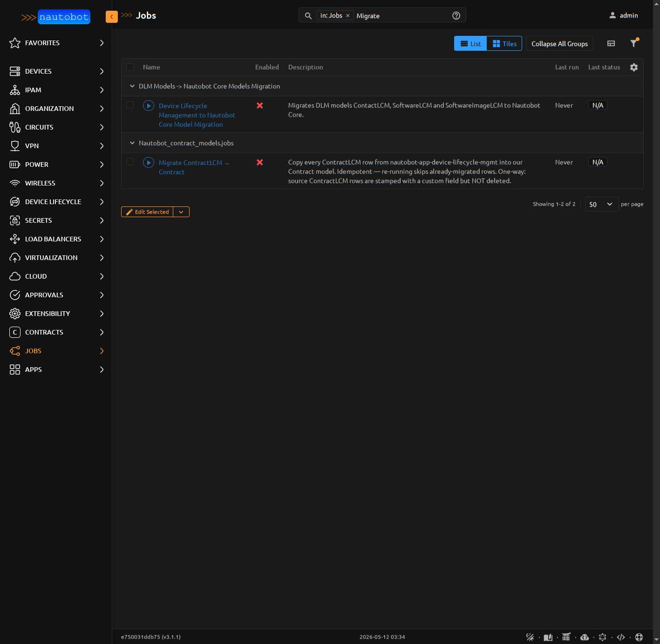Click the Nautobot logo
This screenshot has width=660, height=644.
[55, 17]
